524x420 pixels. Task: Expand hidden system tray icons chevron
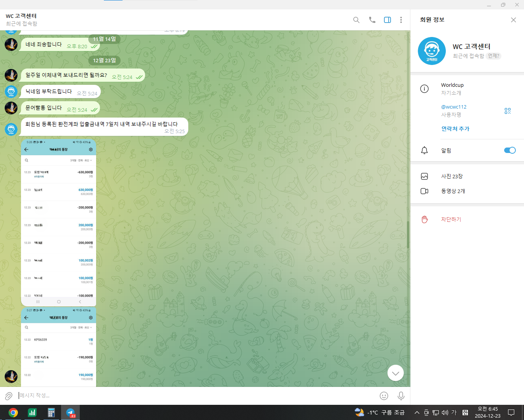(417, 413)
